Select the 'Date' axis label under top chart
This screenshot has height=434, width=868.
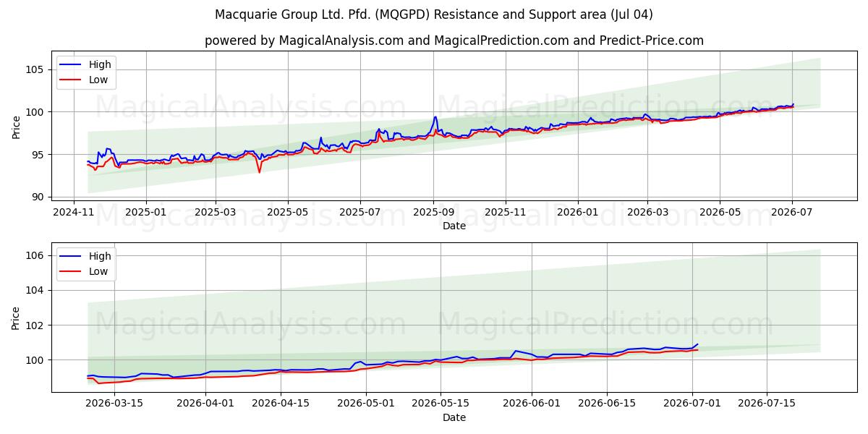click(454, 226)
